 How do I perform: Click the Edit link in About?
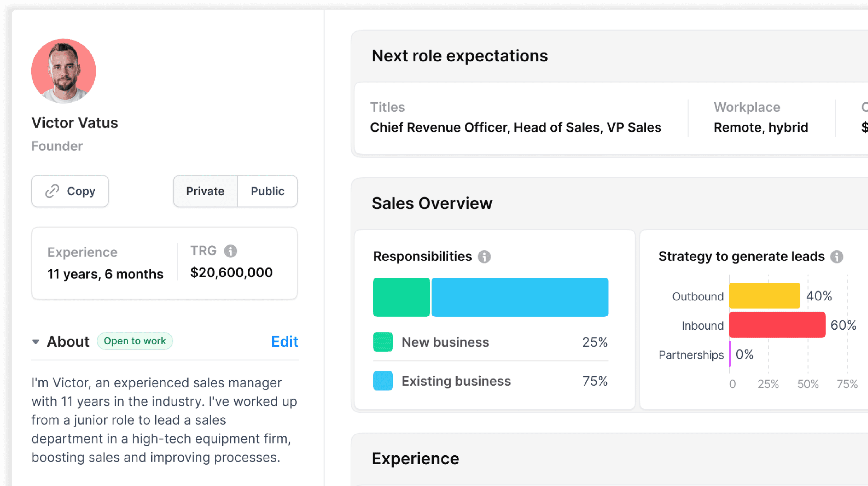tap(284, 342)
